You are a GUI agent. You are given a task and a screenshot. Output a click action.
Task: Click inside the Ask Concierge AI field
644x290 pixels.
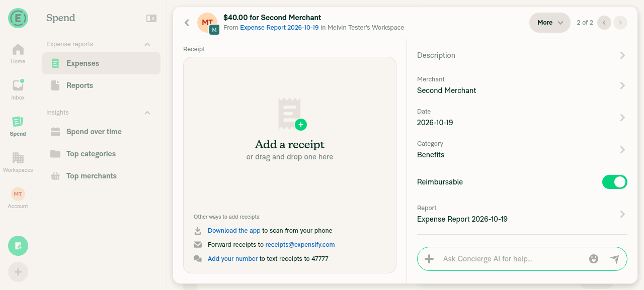click(513, 259)
